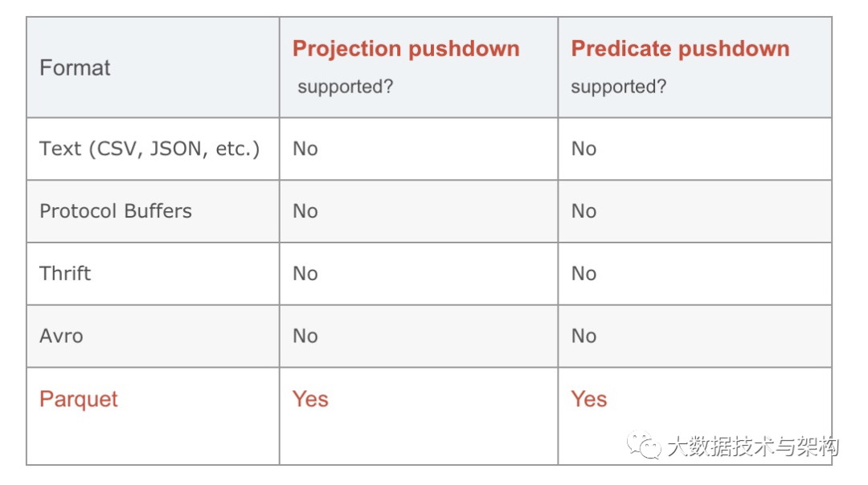This screenshot has height=485, width=868.
Task: Click "supported?" under Projection pushdown
Action: pyautogui.click(x=345, y=87)
